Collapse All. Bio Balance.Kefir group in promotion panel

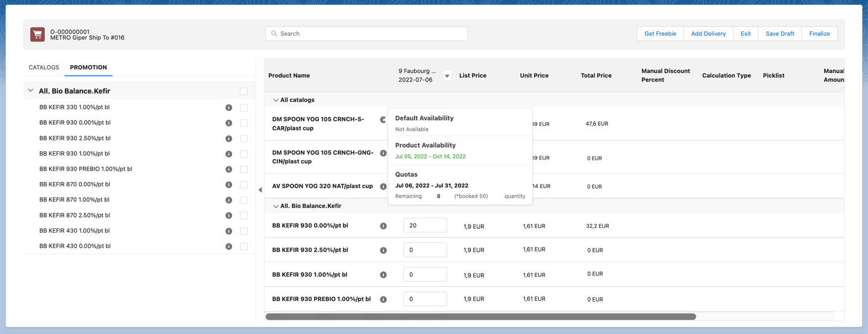point(31,91)
